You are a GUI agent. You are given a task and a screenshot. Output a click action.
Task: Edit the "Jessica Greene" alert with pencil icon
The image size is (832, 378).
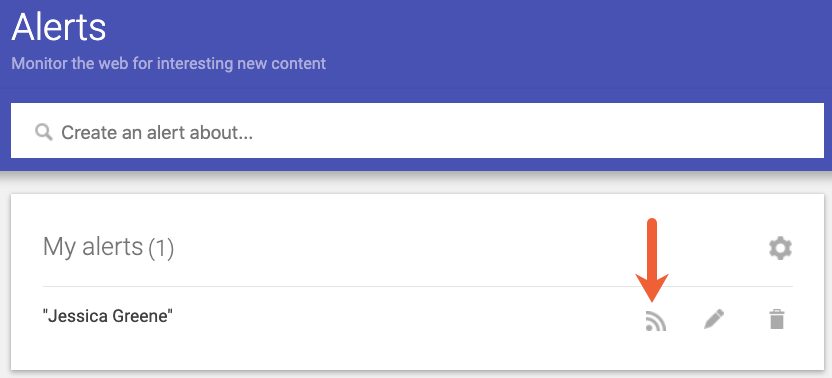tap(714, 320)
